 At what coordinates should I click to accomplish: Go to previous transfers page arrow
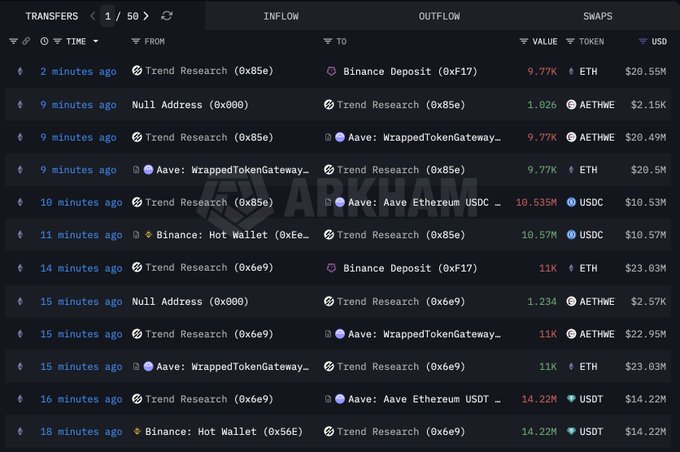[93, 16]
